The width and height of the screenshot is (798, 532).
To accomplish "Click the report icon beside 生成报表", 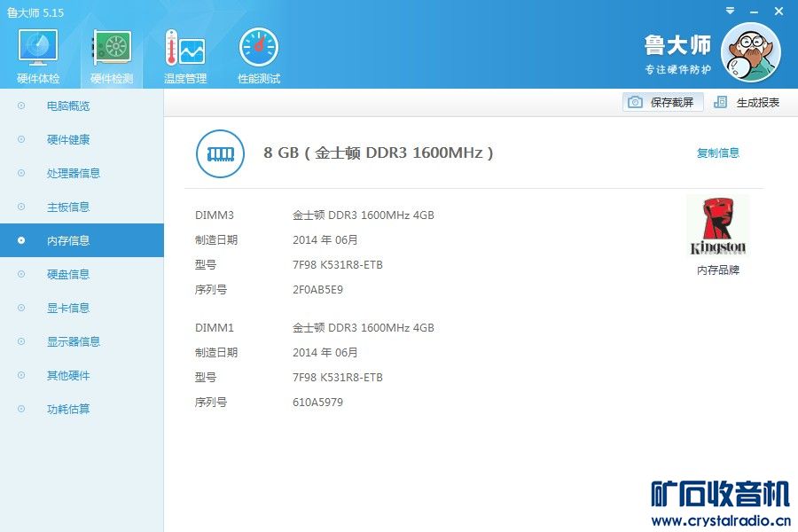I will [720, 102].
